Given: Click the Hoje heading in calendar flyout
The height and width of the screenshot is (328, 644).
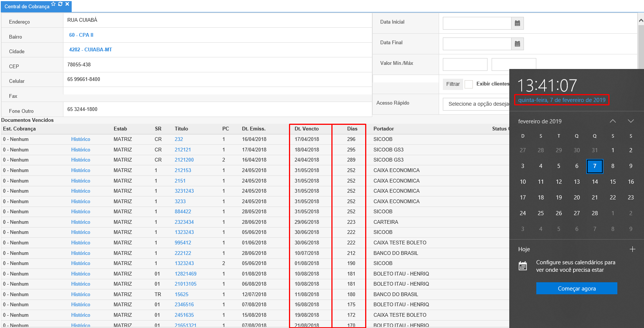Looking at the screenshot, I should tap(524, 249).
